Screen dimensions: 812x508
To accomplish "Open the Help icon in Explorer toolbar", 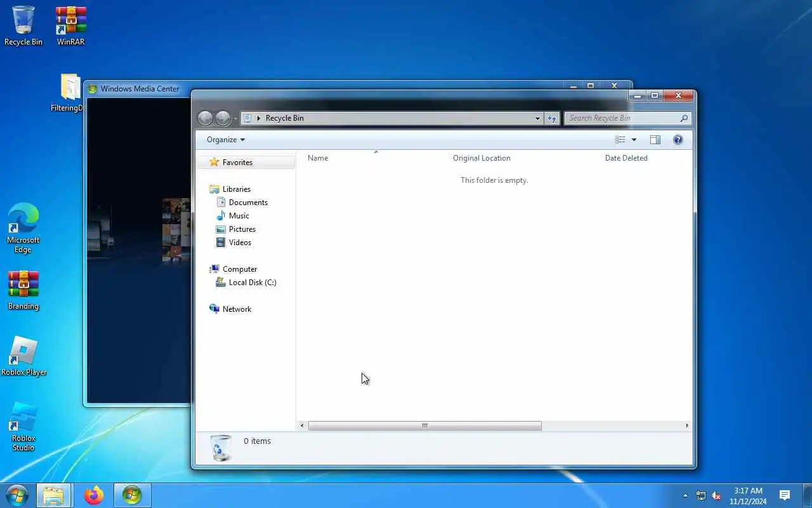I will coord(678,140).
